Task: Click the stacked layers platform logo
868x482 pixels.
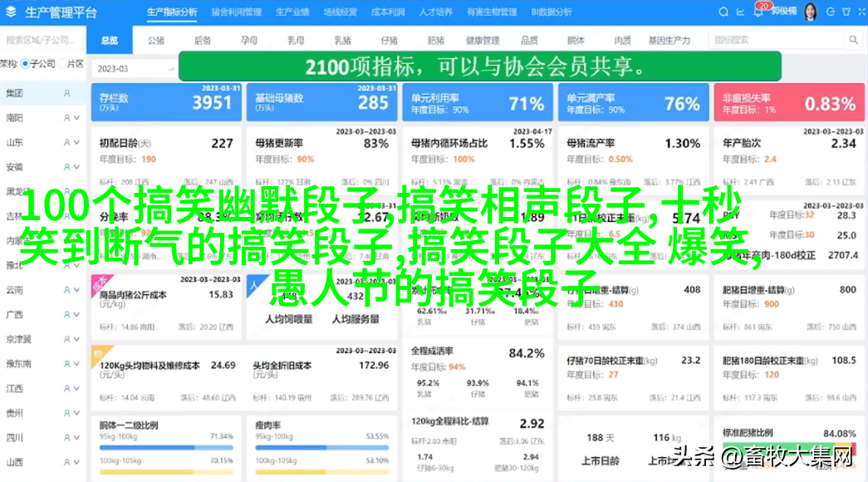Action: pyautogui.click(x=12, y=12)
